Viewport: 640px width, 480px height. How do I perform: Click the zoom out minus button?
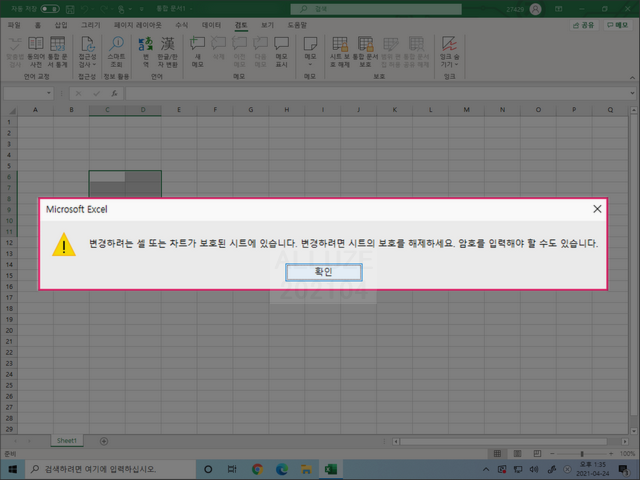click(552, 454)
